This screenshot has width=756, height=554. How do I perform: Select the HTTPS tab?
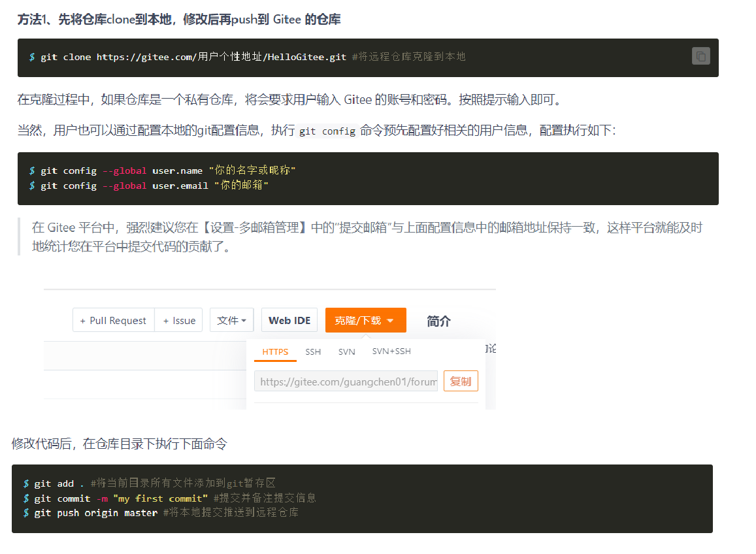click(275, 352)
